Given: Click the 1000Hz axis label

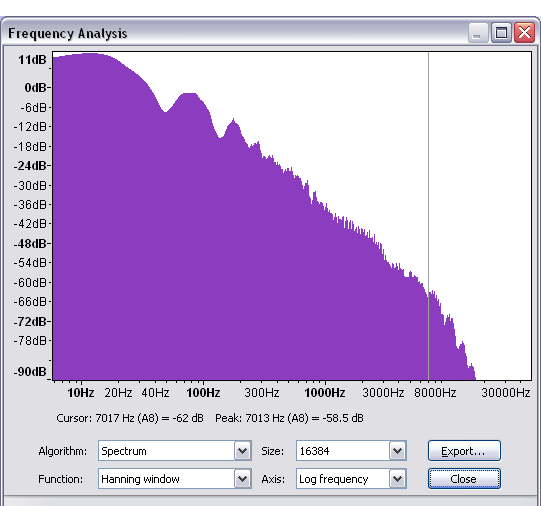Looking at the screenshot, I should pyautogui.click(x=325, y=393).
